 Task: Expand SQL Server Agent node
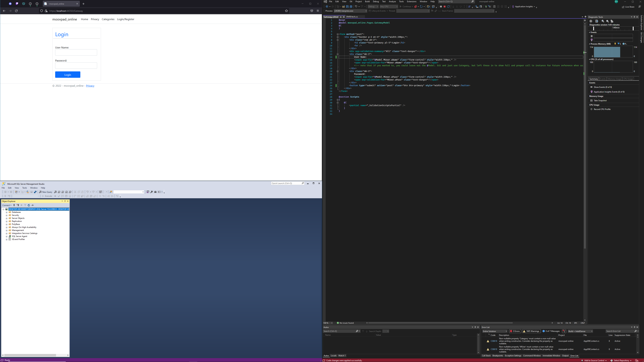click(x=7, y=236)
